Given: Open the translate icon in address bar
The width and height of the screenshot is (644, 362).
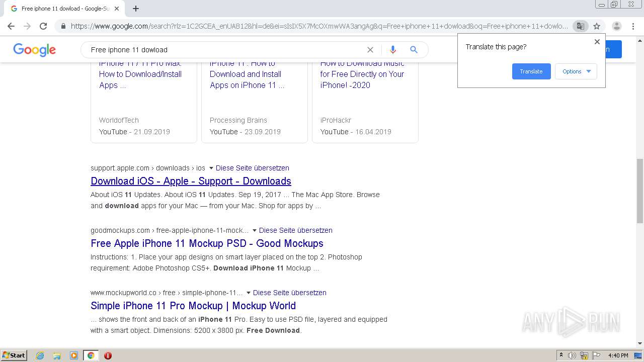Looking at the screenshot, I should click(580, 26).
